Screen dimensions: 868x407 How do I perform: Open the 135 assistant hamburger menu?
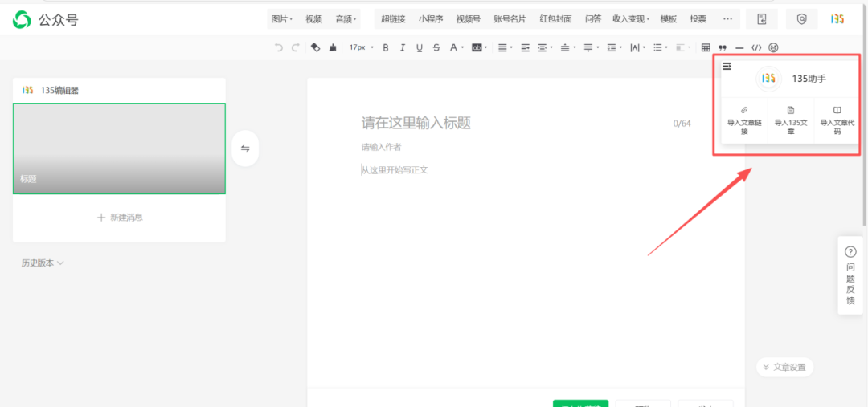point(727,67)
